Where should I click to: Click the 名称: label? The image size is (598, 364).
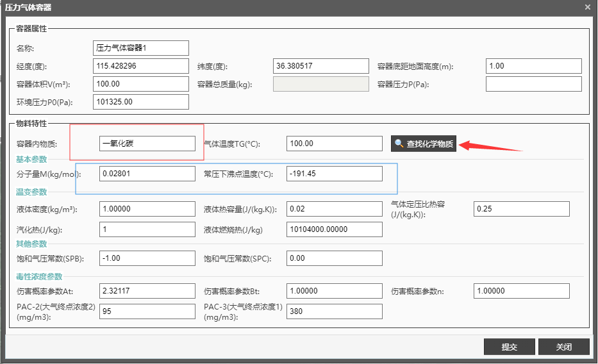(x=25, y=49)
